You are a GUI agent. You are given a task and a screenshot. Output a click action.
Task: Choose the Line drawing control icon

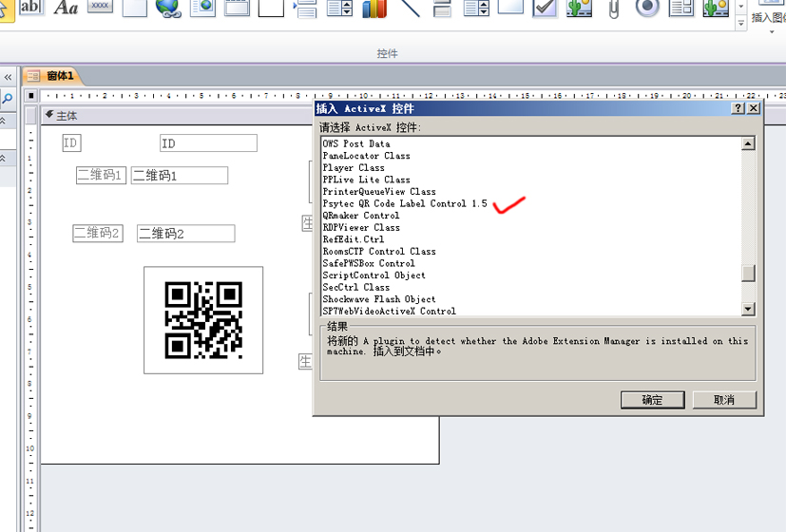coord(410,8)
